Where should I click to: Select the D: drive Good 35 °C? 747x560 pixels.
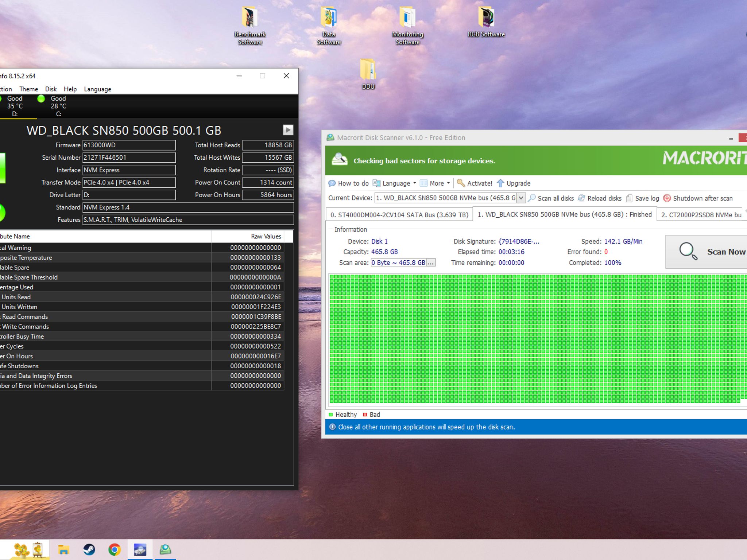click(15, 106)
